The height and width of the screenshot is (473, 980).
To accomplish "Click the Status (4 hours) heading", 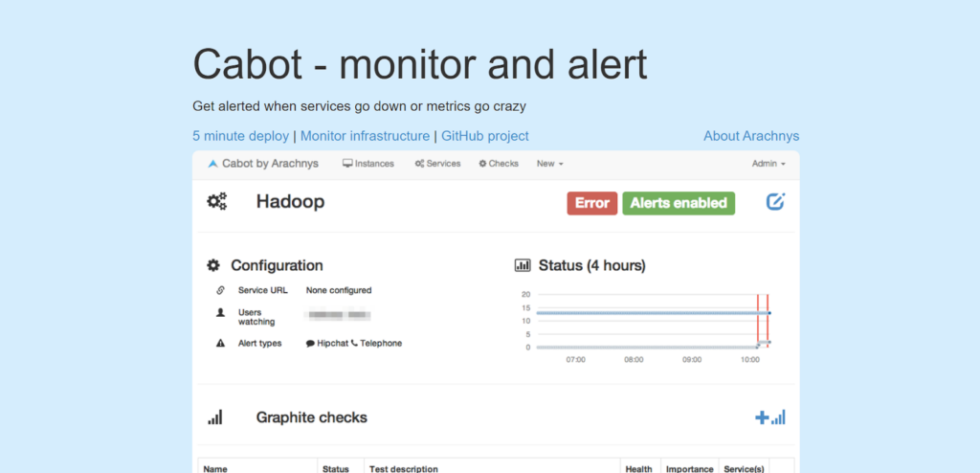I will (x=591, y=265).
